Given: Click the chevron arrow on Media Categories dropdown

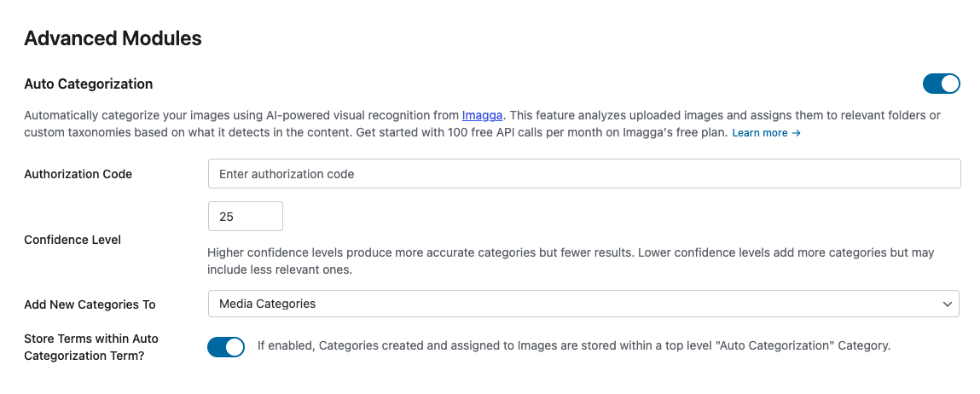Looking at the screenshot, I should pyautogui.click(x=947, y=304).
